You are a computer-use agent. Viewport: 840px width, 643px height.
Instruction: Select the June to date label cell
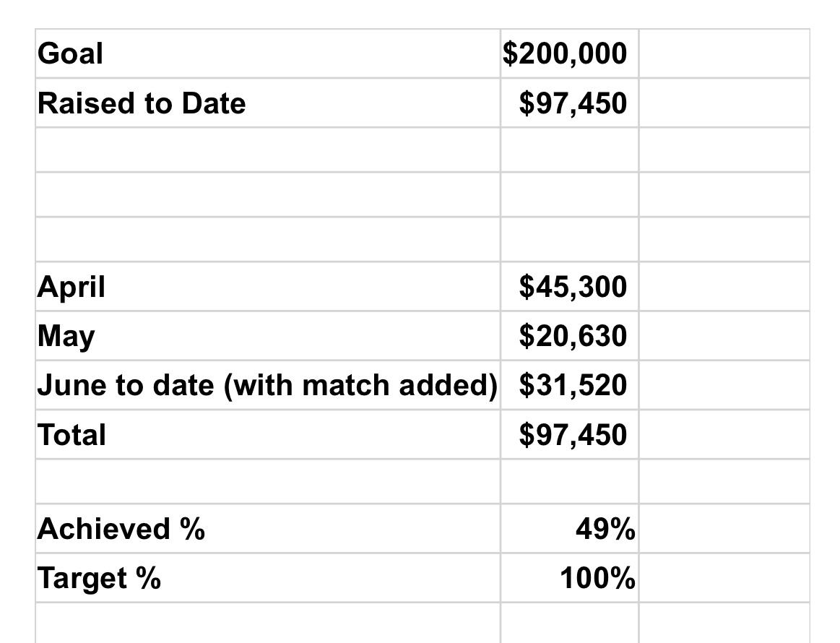[267, 385]
